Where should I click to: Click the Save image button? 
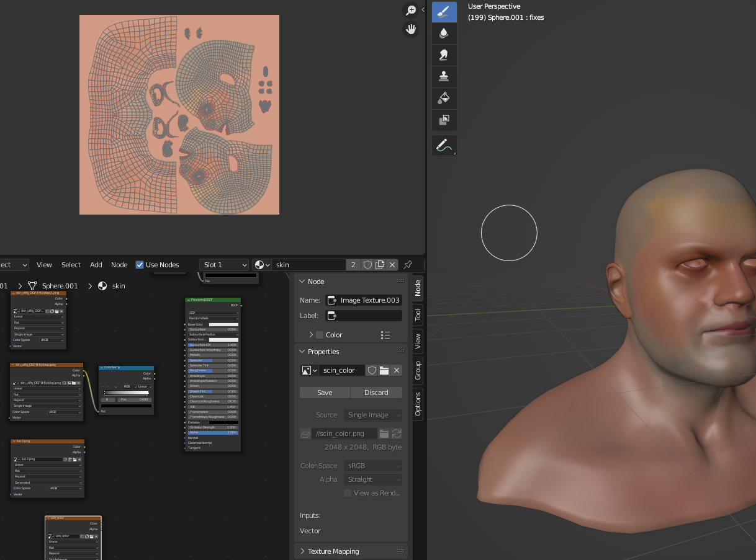coord(325,393)
